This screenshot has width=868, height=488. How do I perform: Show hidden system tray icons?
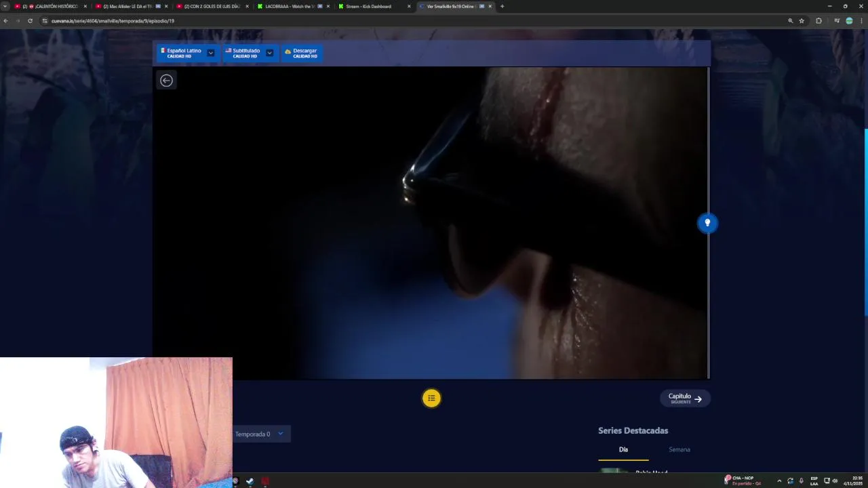click(x=778, y=481)
